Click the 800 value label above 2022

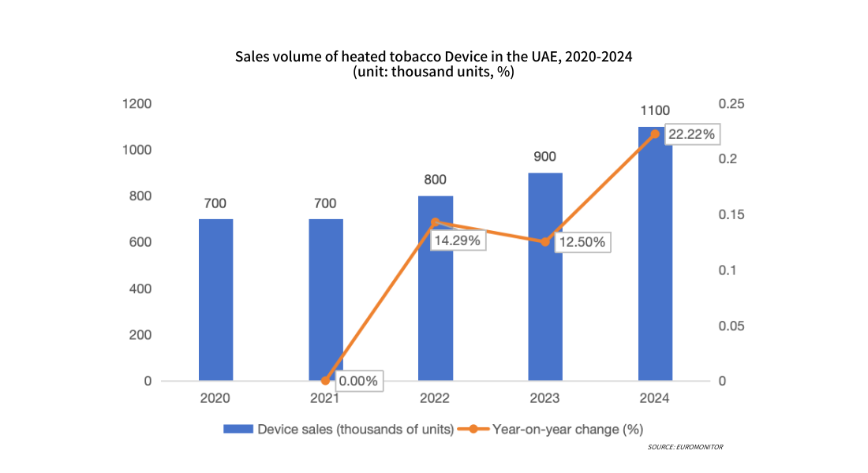click(436, 180)
